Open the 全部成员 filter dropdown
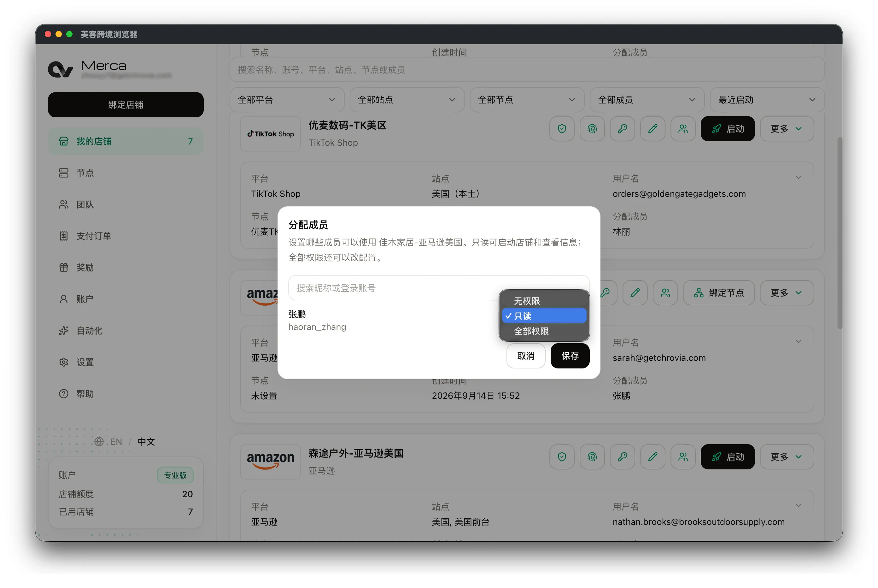Screen dimensions: 878x588 (x=647, y=100)
